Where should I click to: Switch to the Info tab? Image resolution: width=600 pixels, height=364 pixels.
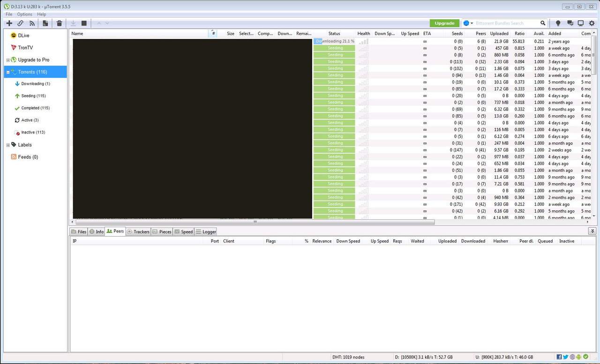coord(97,231)
